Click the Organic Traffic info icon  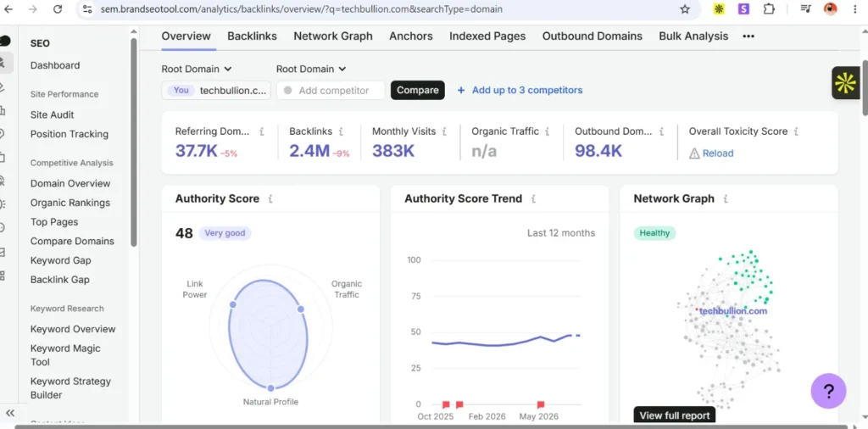[548, 131]
